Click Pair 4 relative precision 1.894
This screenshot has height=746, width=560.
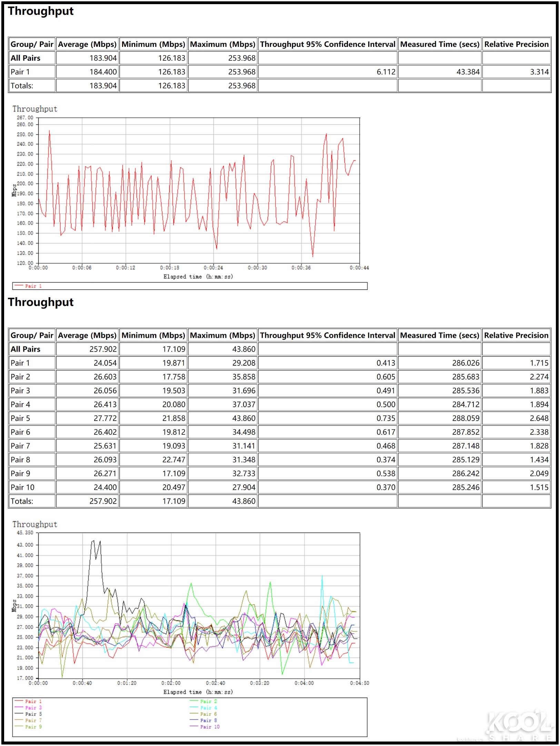[x=539, y=404]
